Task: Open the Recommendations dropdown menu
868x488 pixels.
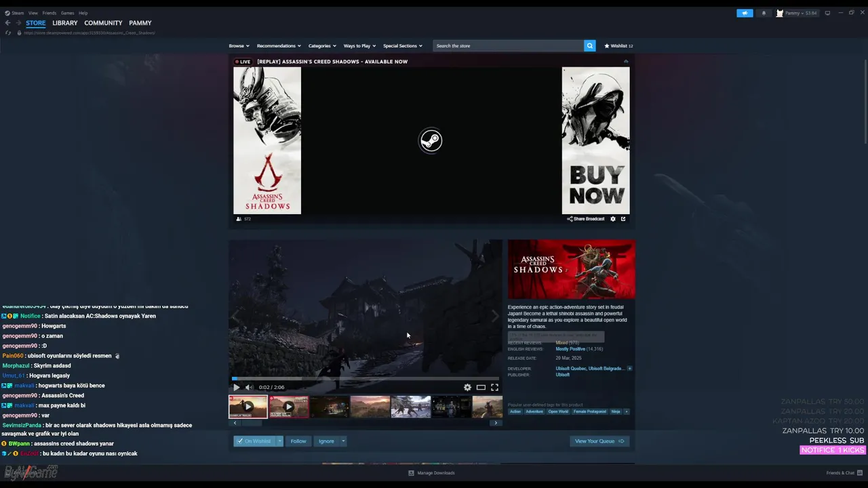Action: click(x=279, y=46)
